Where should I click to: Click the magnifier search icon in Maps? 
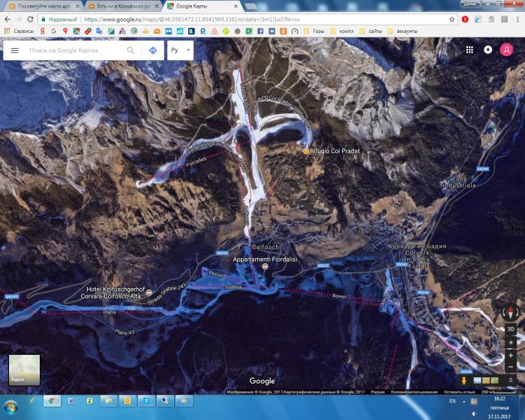tap(130, 50)
